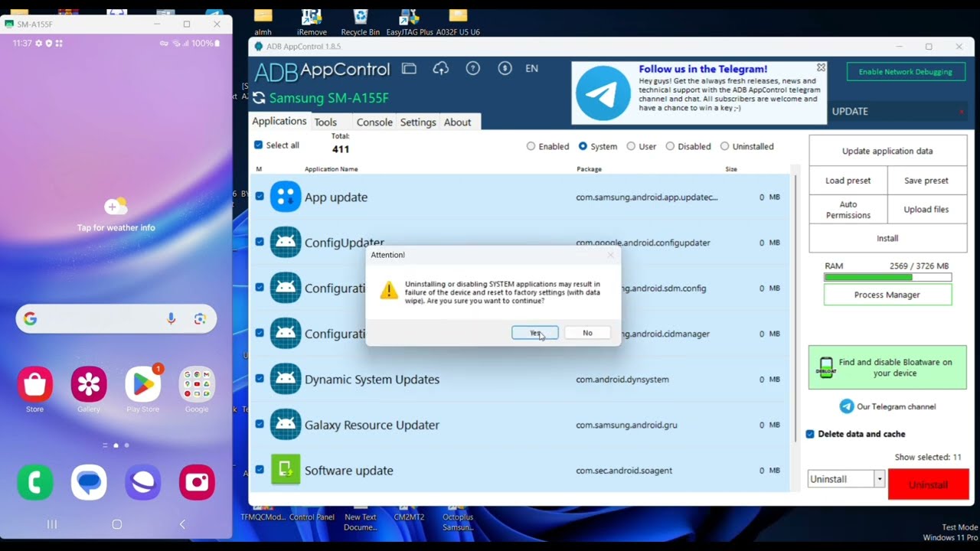Viewport: 980px width, 551px height.
Task: Select the Disabled filter radio button
Action: coord(670,146)
